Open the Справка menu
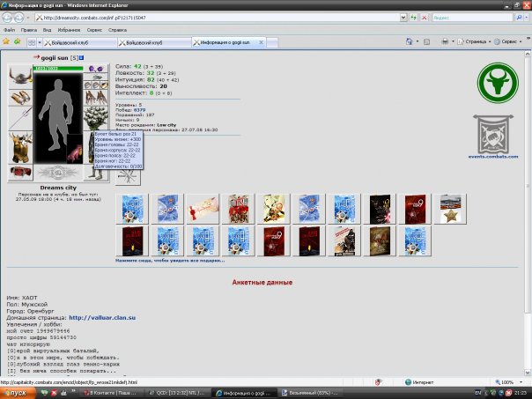This screenshot has width=532, height=399. pyautogui.click(x=117, y=30)
